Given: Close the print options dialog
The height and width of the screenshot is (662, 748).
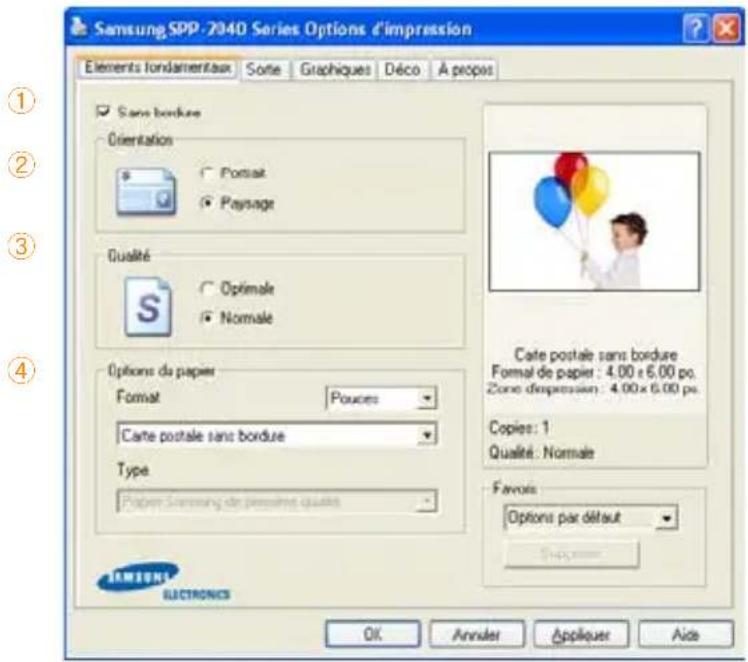Looking at the screenshot, I should pos(726,29).
